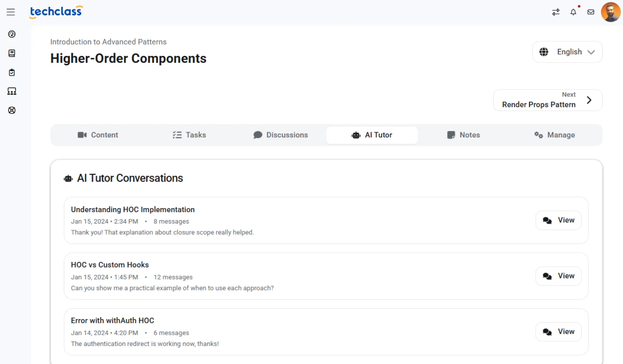
Task: Open the courses book sidebar icon
Action: 12,53
